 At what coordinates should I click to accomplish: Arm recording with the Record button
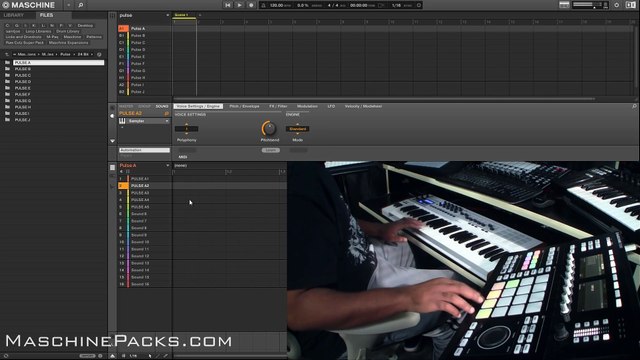click(251, 5)
